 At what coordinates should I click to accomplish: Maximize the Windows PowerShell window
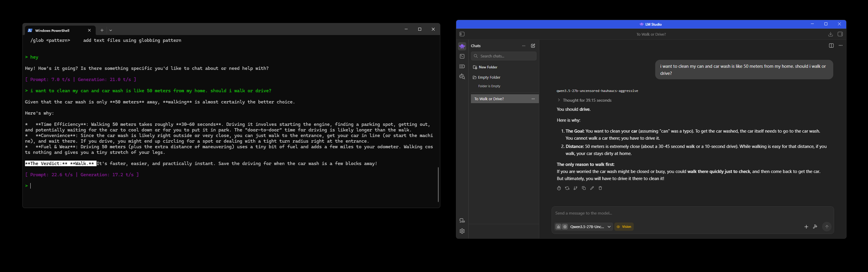(419, 29)
